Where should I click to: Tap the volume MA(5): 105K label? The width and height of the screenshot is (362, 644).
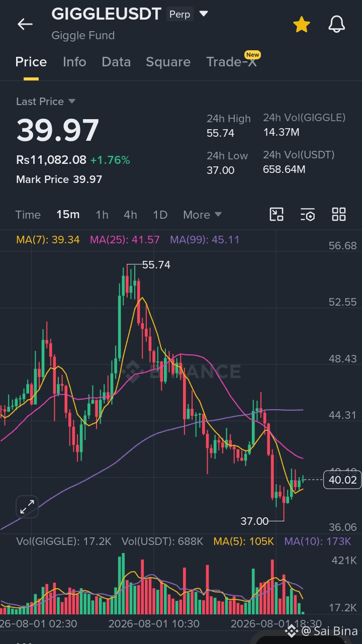243,541
